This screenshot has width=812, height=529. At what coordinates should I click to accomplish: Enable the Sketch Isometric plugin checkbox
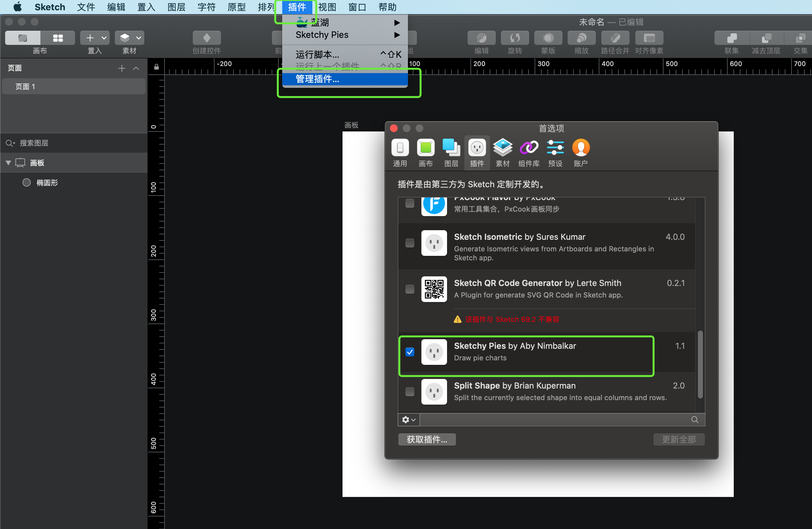(x=410, y=243)
